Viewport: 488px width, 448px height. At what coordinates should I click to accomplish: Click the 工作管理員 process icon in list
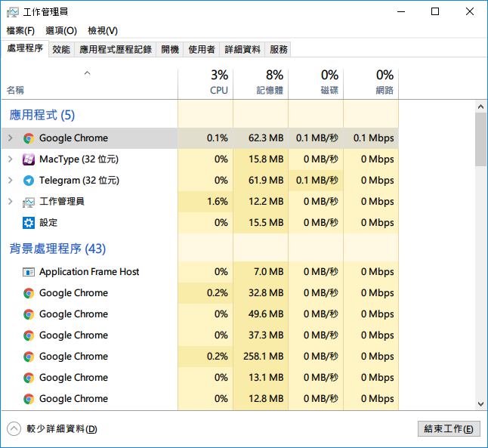[29, 202]
